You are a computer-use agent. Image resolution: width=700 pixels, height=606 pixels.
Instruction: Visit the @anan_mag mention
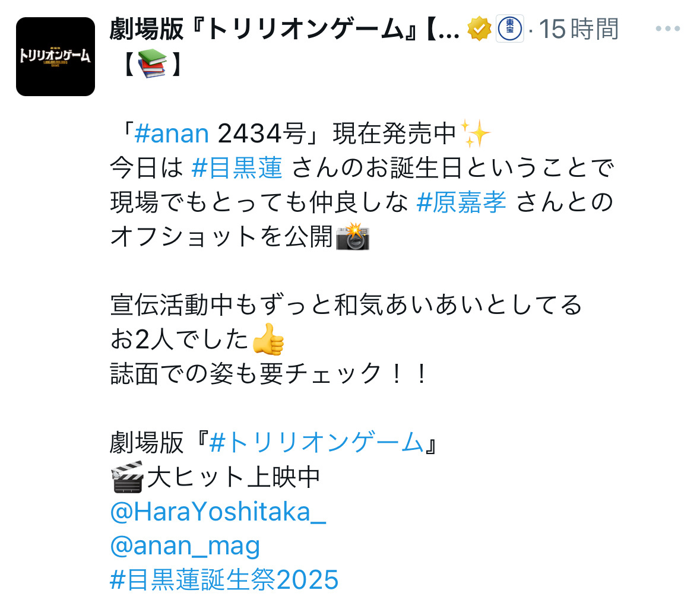click(185, 546)
